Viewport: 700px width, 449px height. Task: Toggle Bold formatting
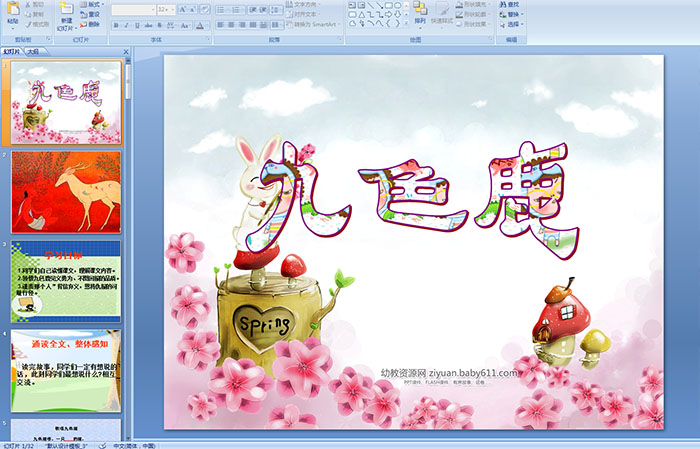pyautogui.click(x=116, y=25)
